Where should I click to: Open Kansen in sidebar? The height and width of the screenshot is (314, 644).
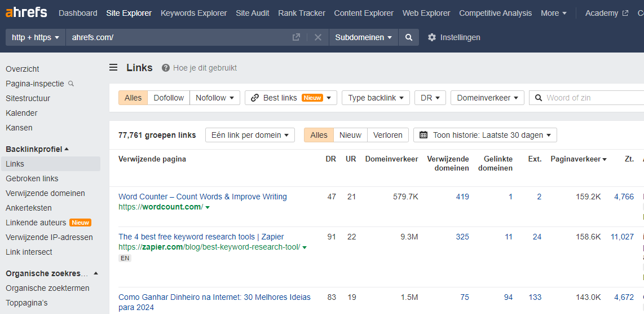[19, 128]
